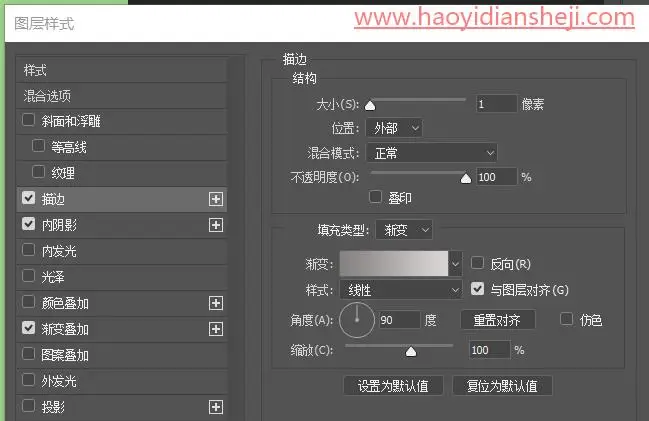Enable the 光泽 checkbox

28,276
